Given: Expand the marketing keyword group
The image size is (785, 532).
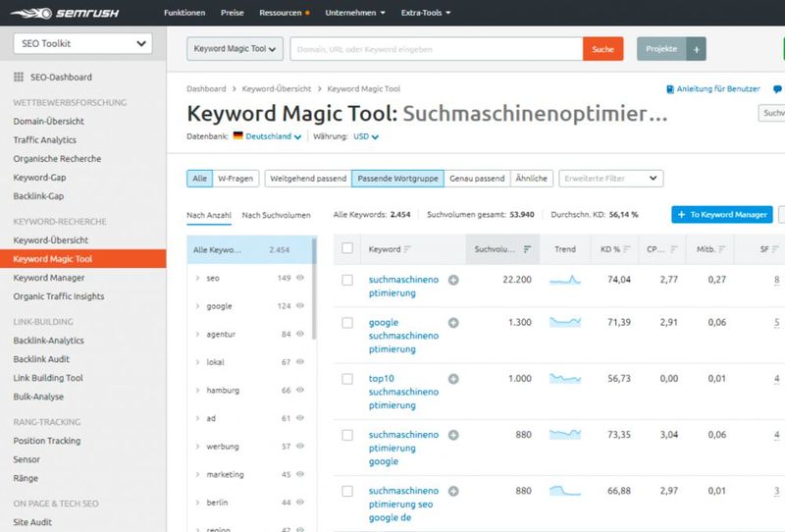Looking at the screenshot, I should (198, 474).
